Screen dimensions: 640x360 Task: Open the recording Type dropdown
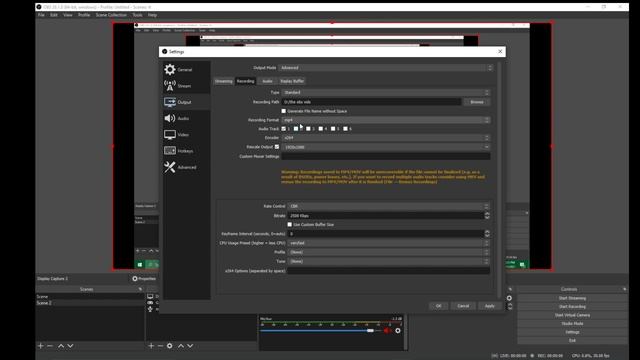(x=386, y=92)
